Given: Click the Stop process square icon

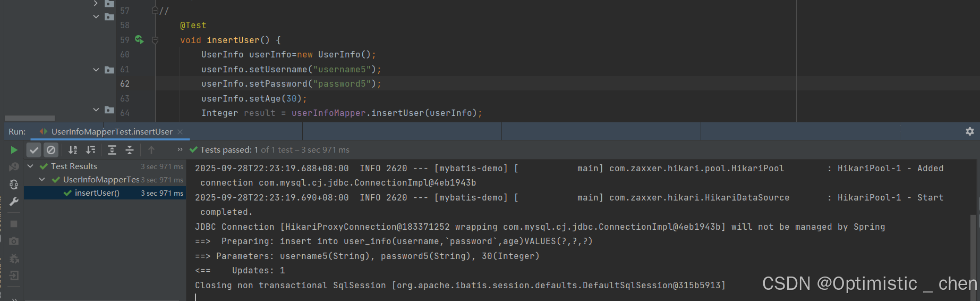Looking at the screenshot, I should click(14, 224).
